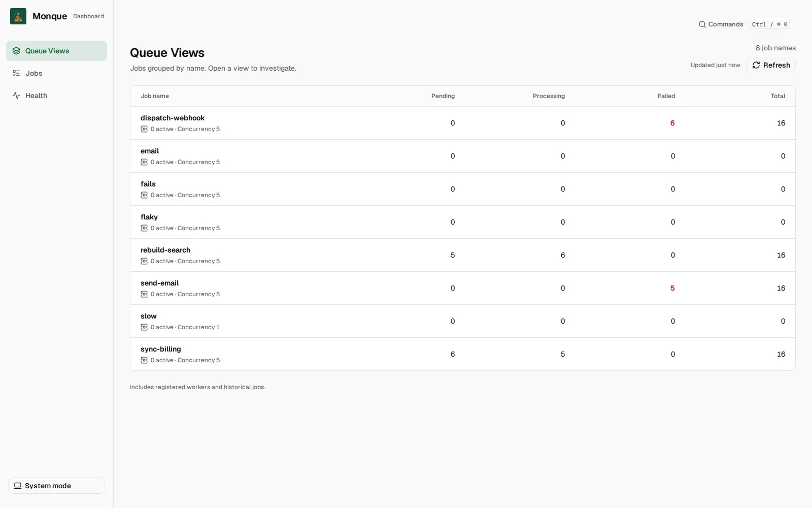Click the Refresh arrows icon
812x508 pixels.
756,65
